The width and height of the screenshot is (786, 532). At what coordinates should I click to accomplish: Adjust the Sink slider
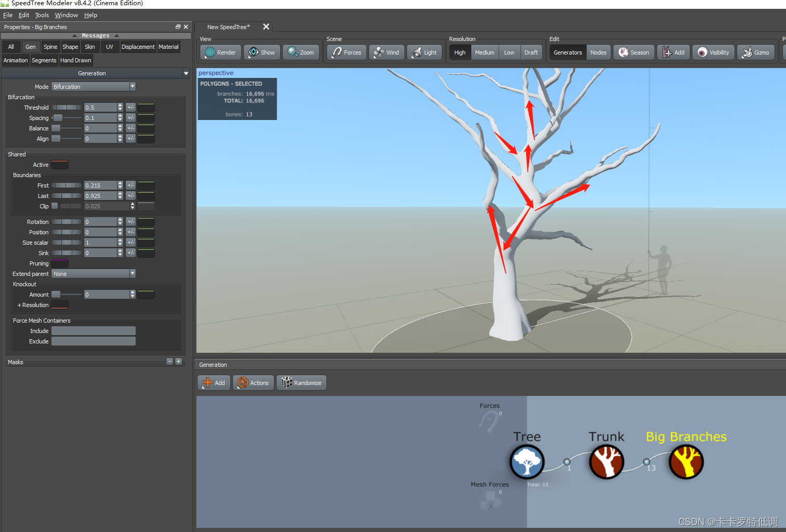coord(67,253)
